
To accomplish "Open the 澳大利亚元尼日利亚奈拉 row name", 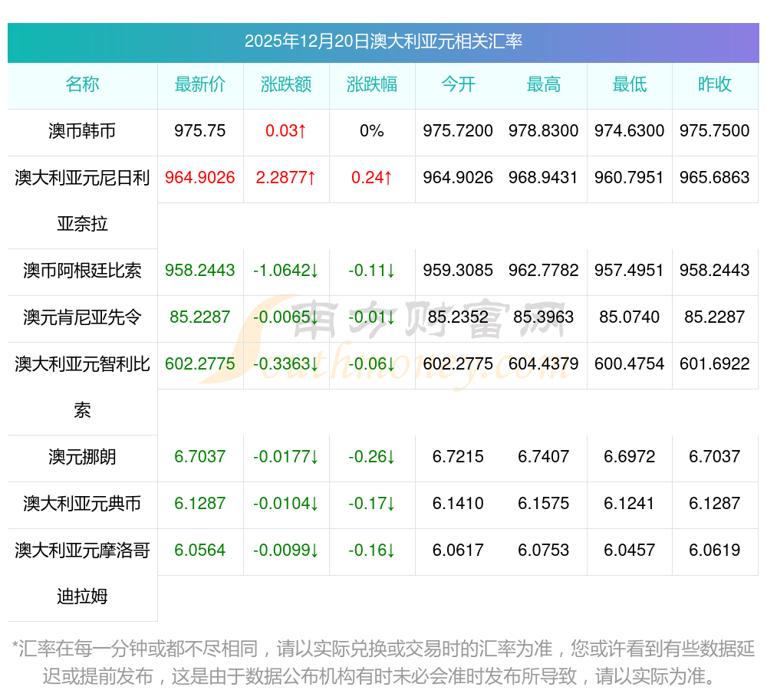I will click(82, 200).
